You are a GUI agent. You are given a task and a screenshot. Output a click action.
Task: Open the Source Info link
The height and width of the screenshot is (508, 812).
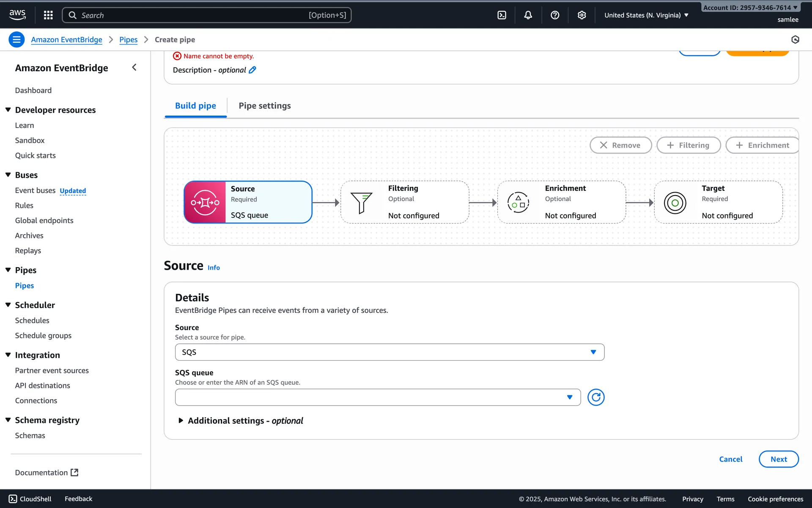(214, 268)
